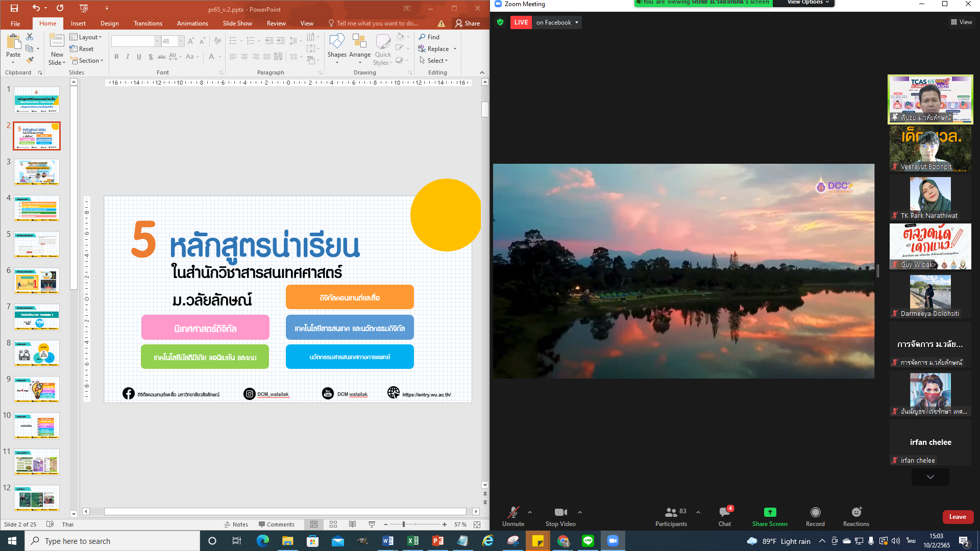
Task: Switch to the Slide Show tab
Action: 237,23
